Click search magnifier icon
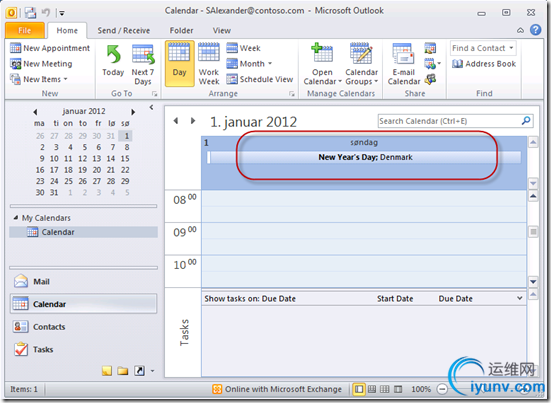Image resolution: width=551 pixels, height=403 pixels. (x=526, y=121)
